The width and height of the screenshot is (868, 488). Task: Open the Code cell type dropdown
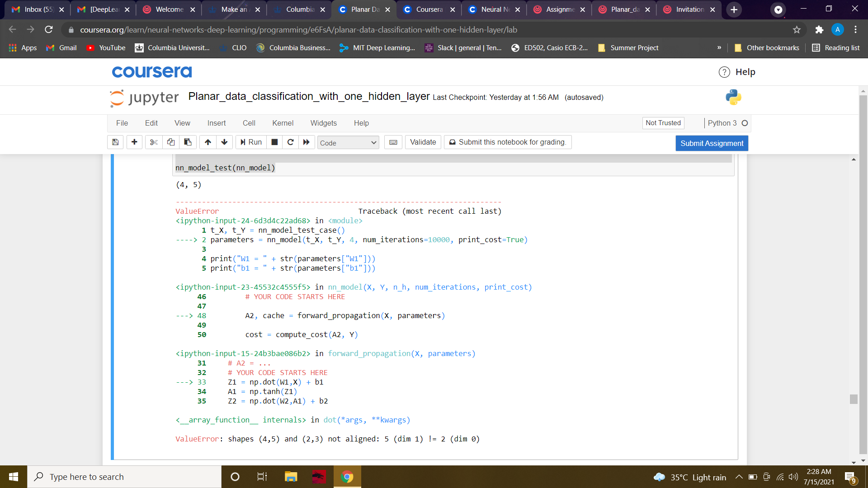click(x=348, y=143)
